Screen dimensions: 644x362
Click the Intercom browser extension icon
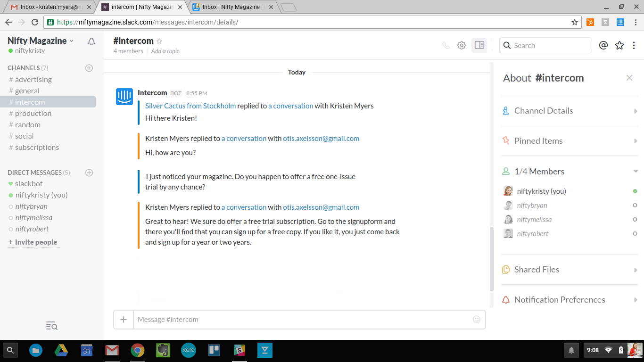(x=620, y=22)
